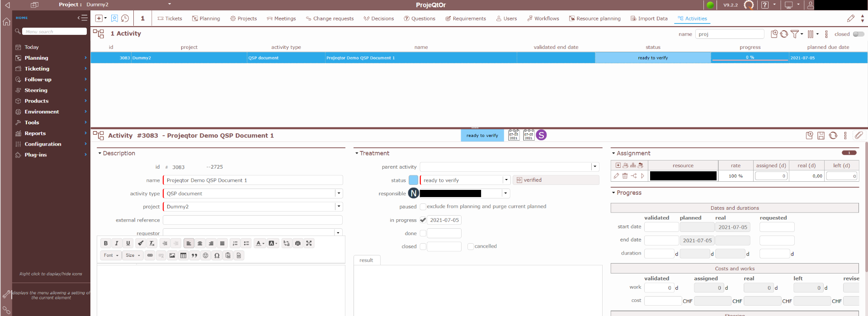
Task: Uncheck the in progress checkbox
Action: point(423,220)
